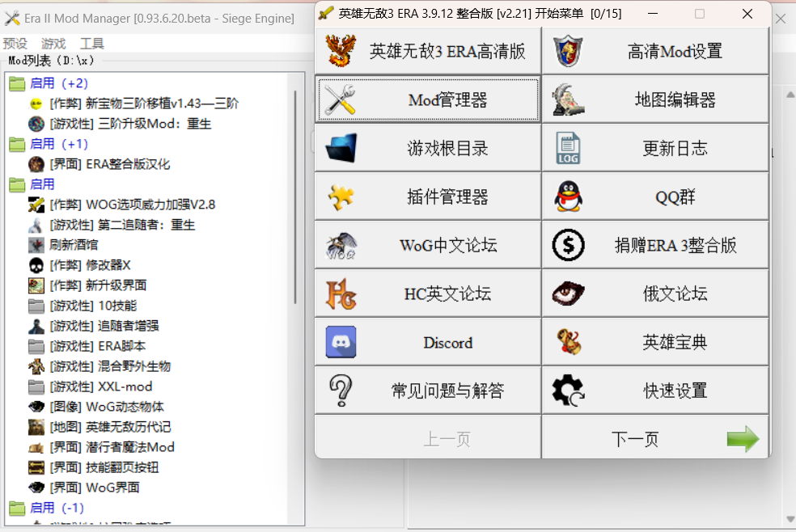Screen dimensions: 796x532
Task: Click the icon beside [地图] 英雄无敌历代记
Action: click(x=36, y=427)
